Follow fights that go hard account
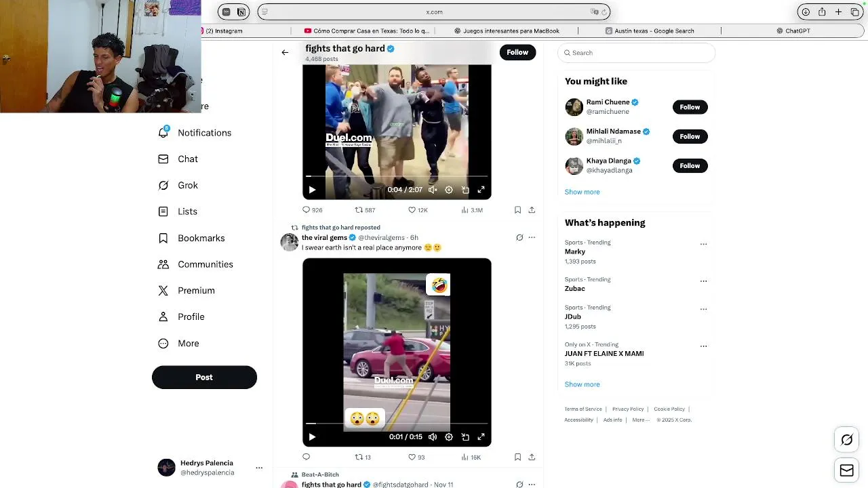The height and width of the screenshot is (488, 868). click(x=517, y=52)
